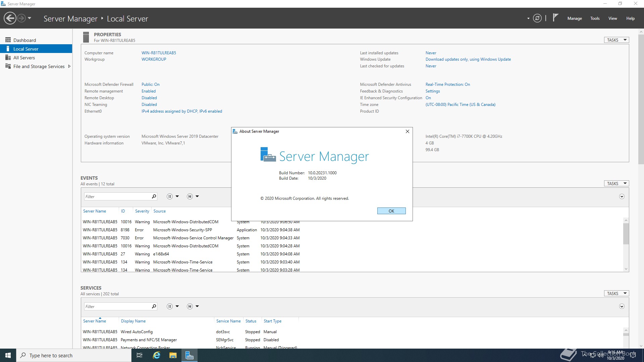
Task: Open the Help menu
Action: [630, 18]
